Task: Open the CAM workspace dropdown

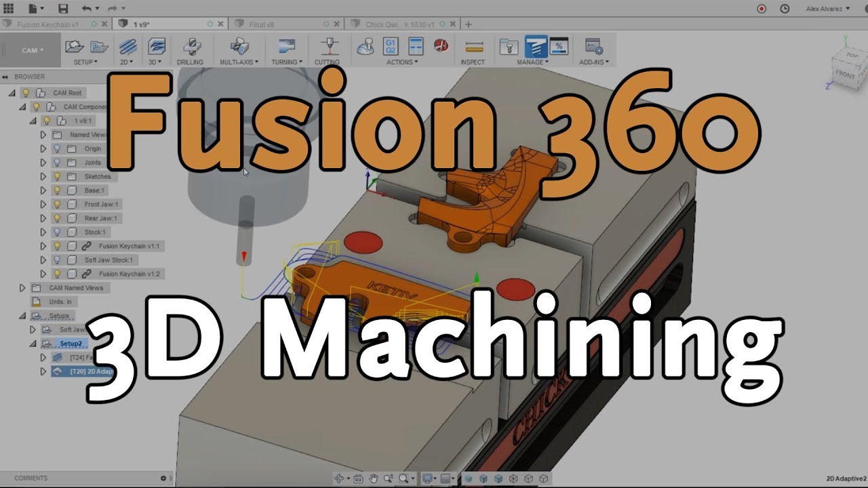Action: point(32,50)
